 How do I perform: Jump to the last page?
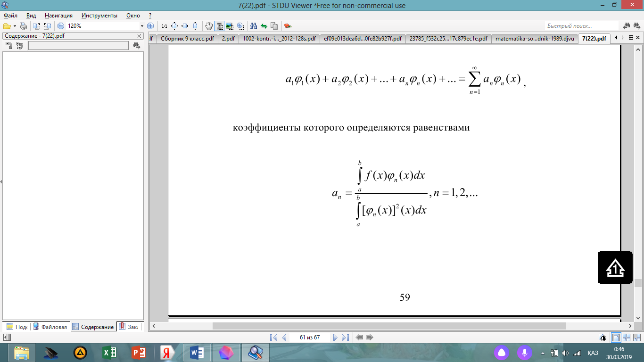[345, 337]
